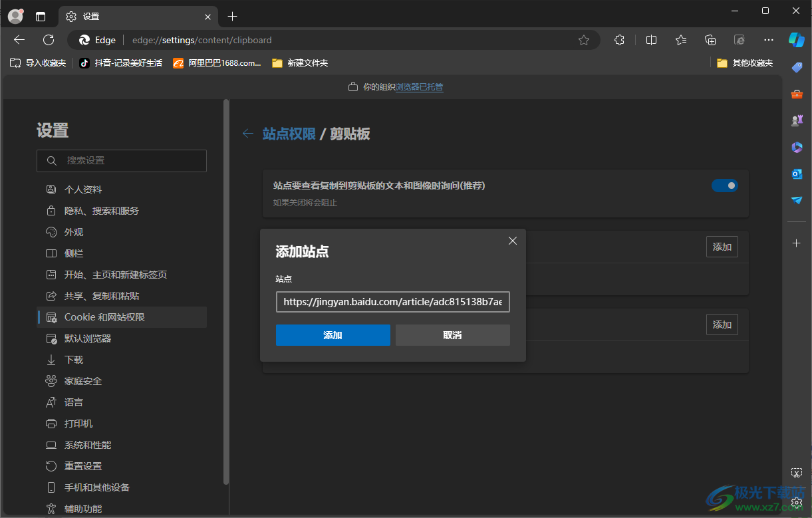The image size is (812, 518).
Task: Click the 站点 URL input field
Action: point(392,302)
